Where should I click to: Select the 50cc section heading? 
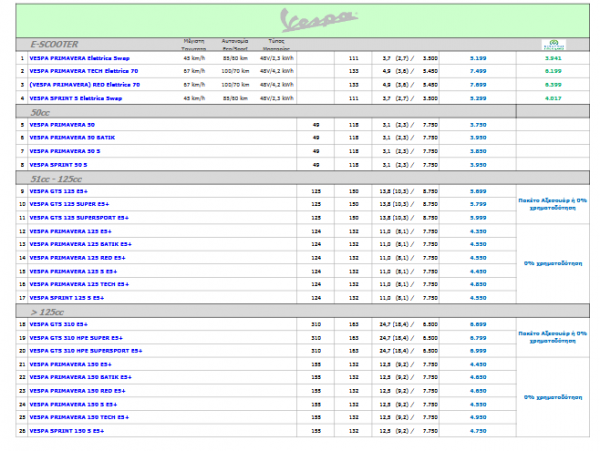pos(40,112)
